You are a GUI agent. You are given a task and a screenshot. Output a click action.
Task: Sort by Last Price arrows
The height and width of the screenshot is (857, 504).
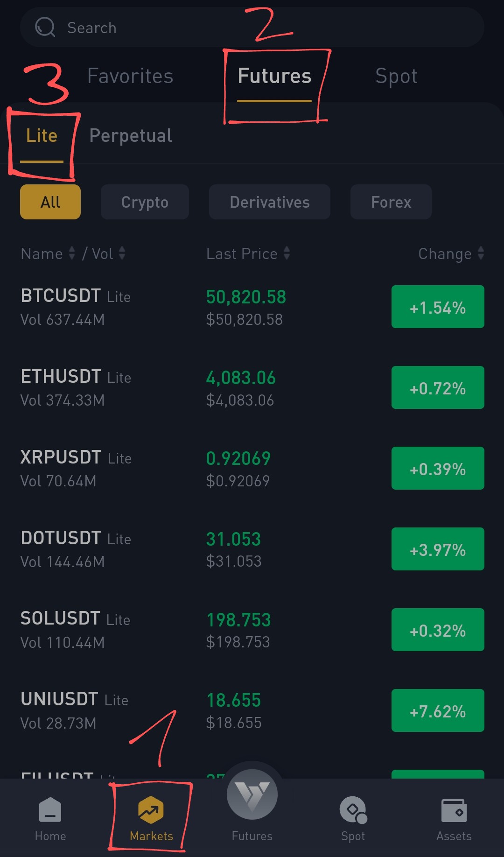(x=287, y=253)
